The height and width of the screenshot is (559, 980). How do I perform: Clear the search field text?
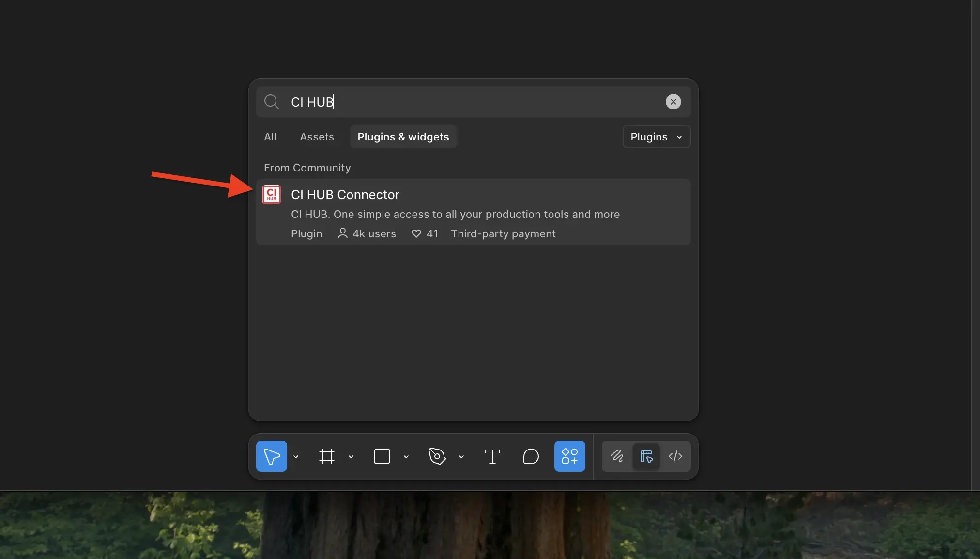tap(673, 102)
